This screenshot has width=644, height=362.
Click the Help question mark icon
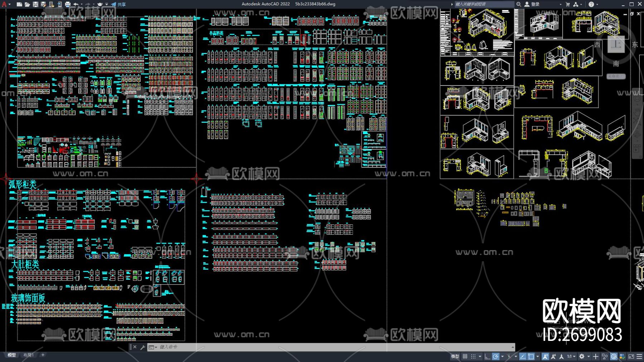tap(591, 4)
